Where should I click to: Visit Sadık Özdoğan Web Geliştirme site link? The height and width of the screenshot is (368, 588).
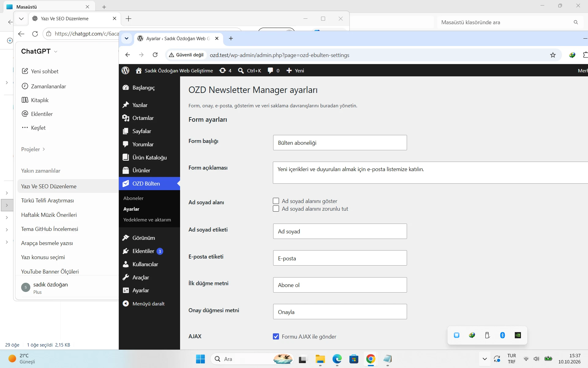[x=174, y=71]
